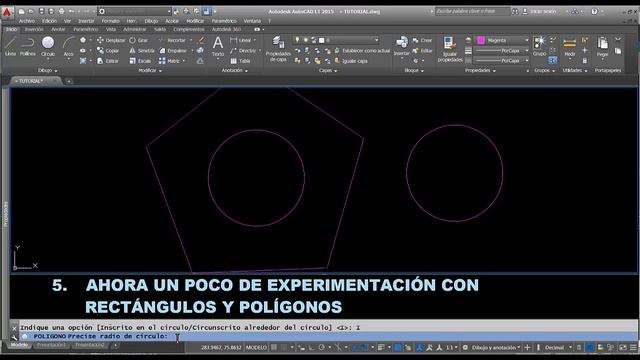Click the print icon in quick access toolbar

tap(61, 11)
